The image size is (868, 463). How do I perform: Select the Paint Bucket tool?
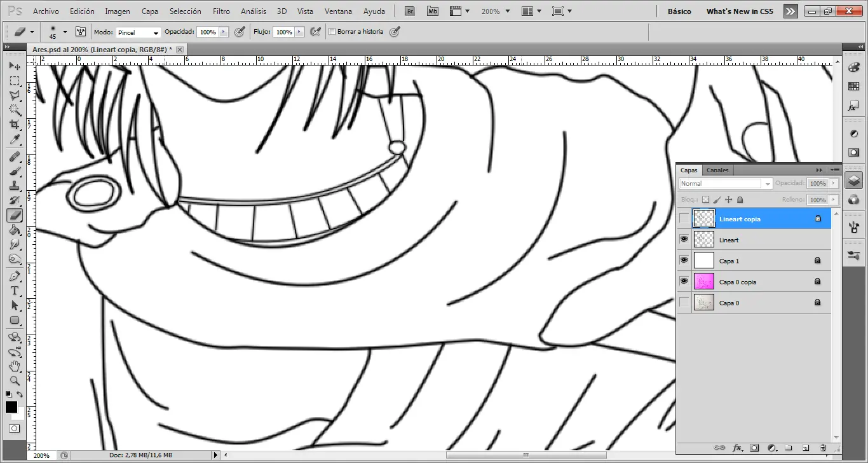[x=15, y=230]
